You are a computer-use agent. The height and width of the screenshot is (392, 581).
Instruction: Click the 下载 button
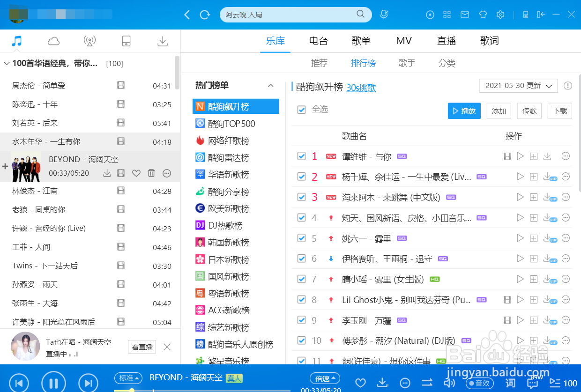560,111
